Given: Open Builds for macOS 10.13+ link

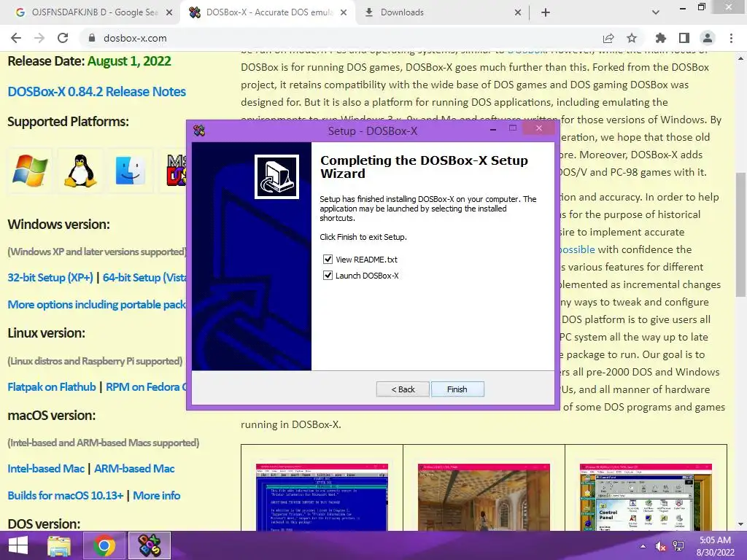Looking at the screenshot, I should pyautogui.click(x=66, y=496).
